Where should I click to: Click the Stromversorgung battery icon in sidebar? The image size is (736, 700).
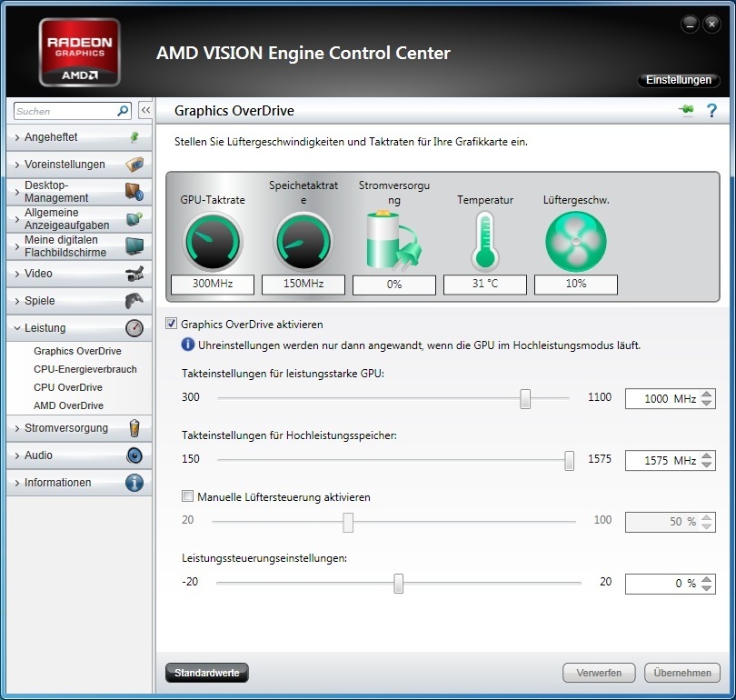point(134,428)
